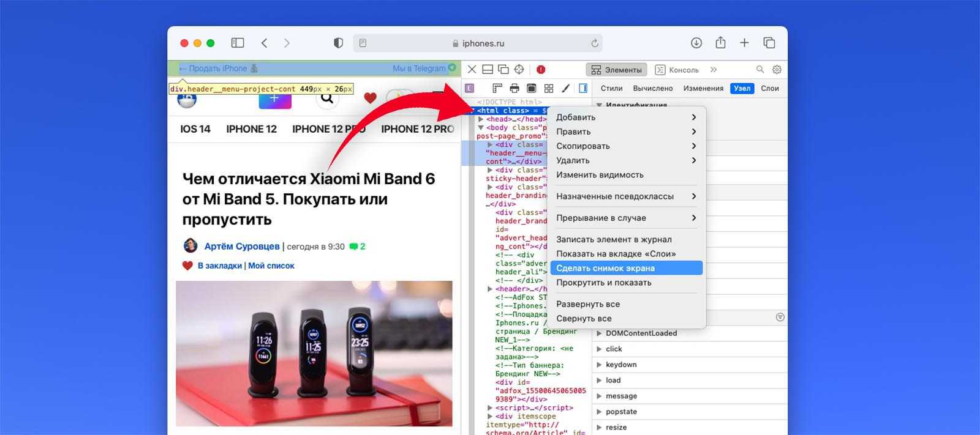Toggle the details sidebar panel button

pos(583,89)
